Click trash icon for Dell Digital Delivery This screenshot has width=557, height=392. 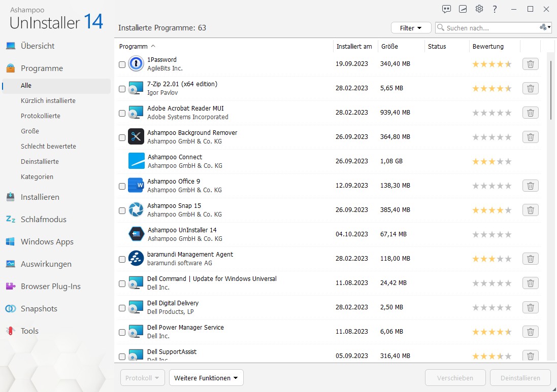pyautogui.click(x=531, y=307)
